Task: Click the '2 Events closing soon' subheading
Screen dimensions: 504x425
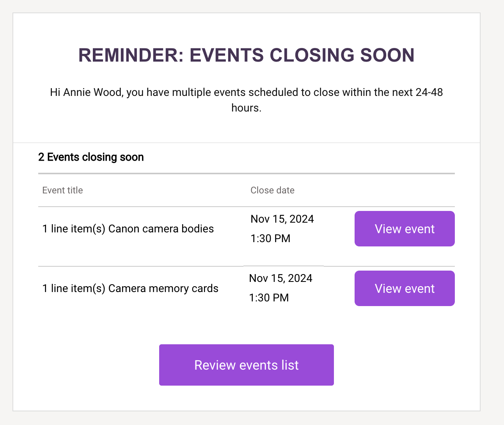Action: point(91,157)
